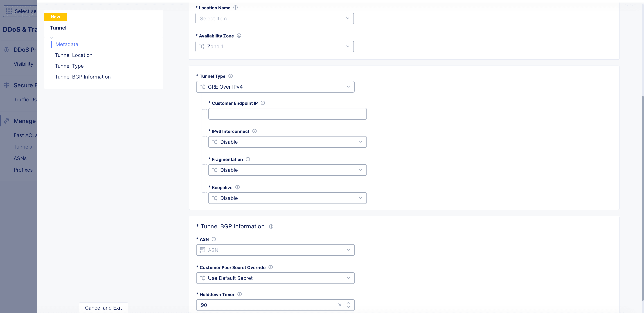Image resolution: width=644 pixels, height=313 pixels.
Task: Open the Prefixes link in left navigation
Action: point(23,170)
